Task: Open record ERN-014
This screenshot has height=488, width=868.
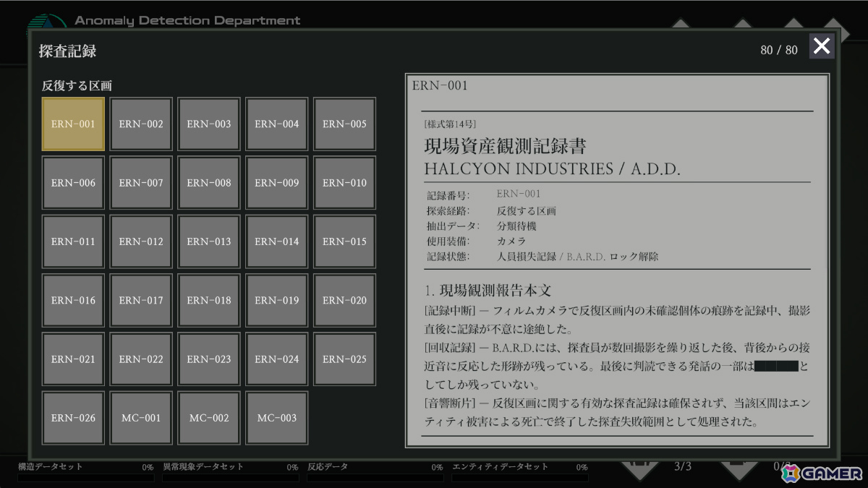Action: pos(277,241)
